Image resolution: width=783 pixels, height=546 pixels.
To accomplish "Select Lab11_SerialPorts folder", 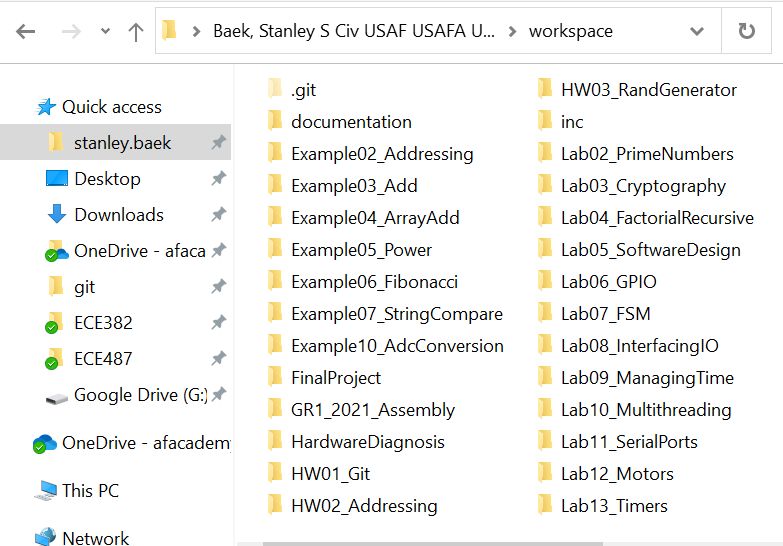I will (x=618, y=442).
